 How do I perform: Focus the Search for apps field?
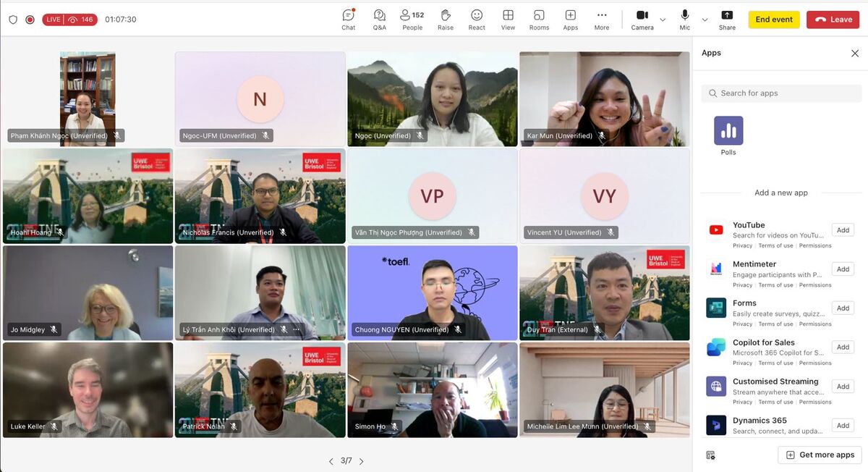pos(781,93)
